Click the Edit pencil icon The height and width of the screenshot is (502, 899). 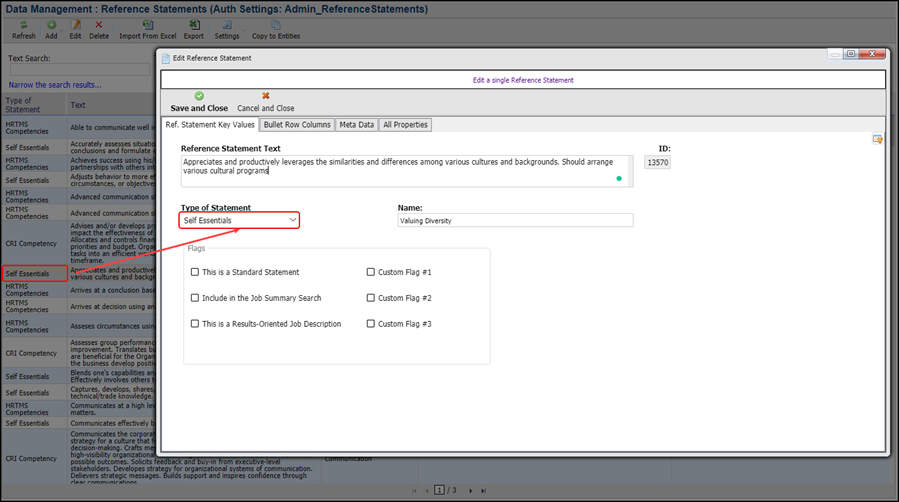[x=75, y=25]
